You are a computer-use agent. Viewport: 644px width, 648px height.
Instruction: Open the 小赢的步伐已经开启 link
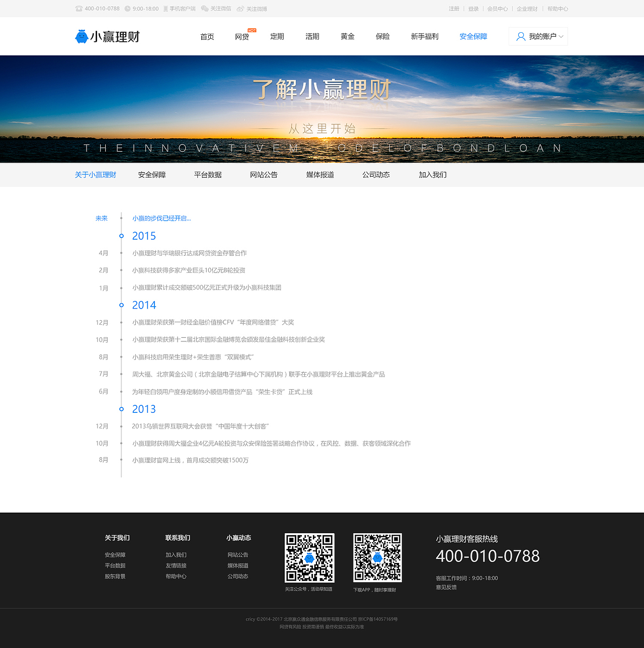click(162, 218)
